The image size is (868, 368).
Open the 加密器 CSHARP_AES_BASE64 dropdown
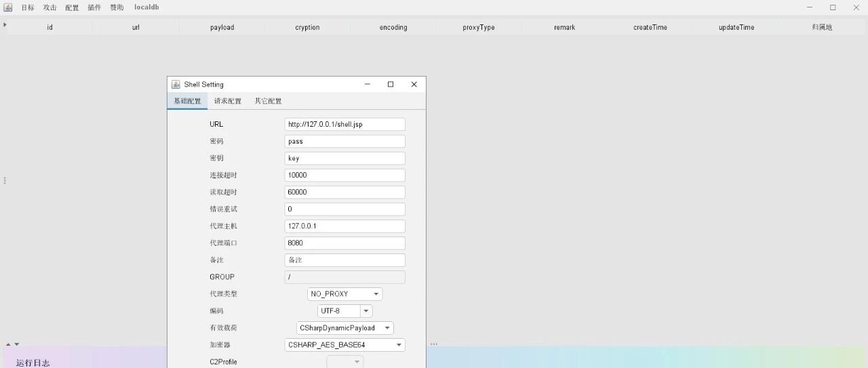[x=344, y=345]
